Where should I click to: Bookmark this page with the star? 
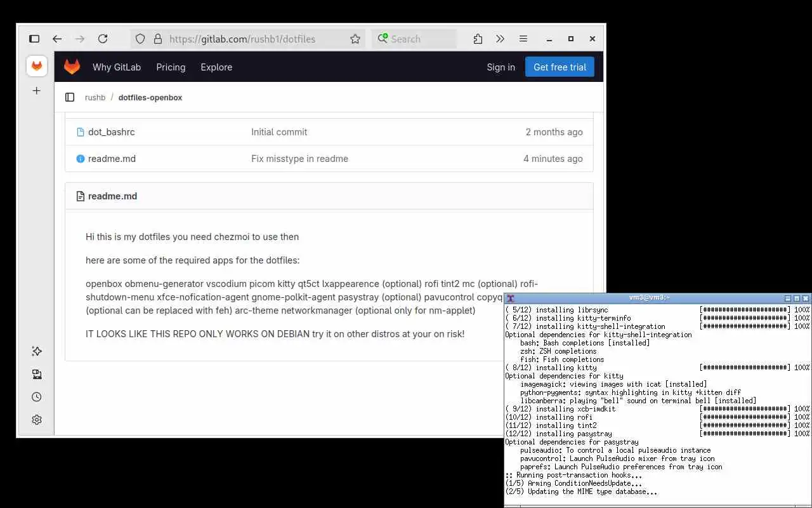coord(355,39)
